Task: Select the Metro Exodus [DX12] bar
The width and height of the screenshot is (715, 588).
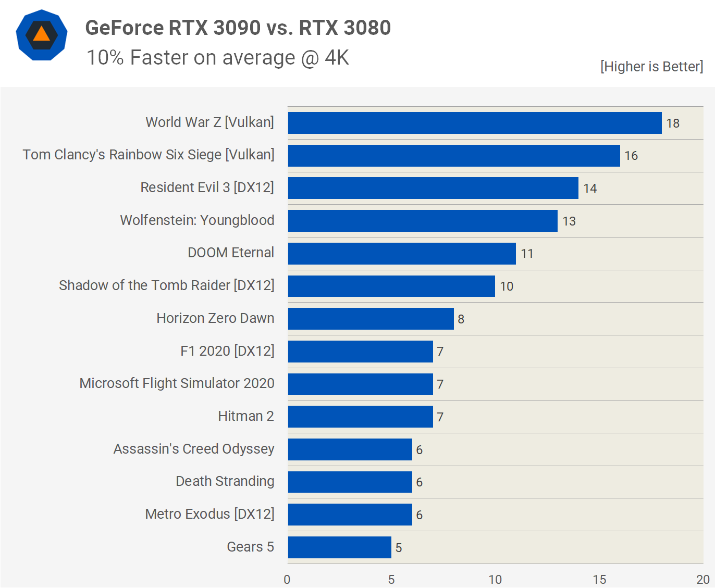Action: pos(350,515)
